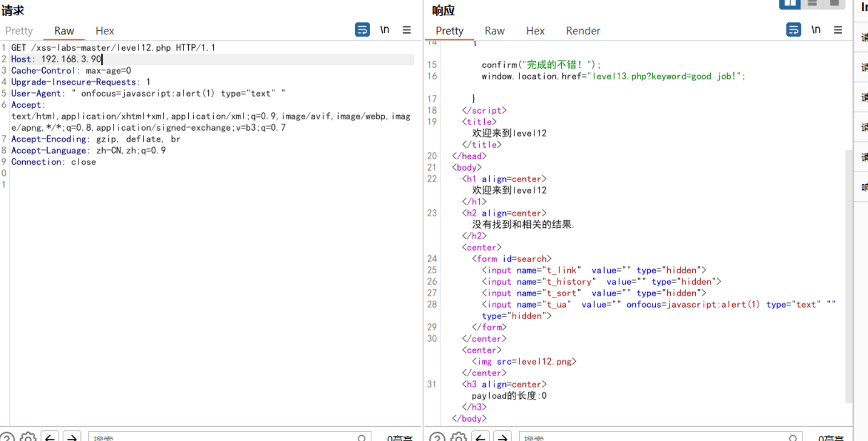Click the input name="t_ua" payload line

[659, 305]
